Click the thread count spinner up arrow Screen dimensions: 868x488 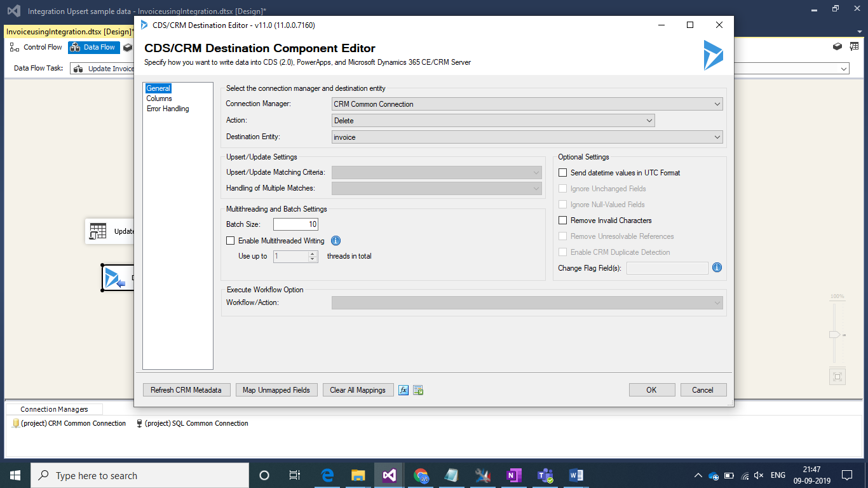pyautogui.click(x=312, y=254)
